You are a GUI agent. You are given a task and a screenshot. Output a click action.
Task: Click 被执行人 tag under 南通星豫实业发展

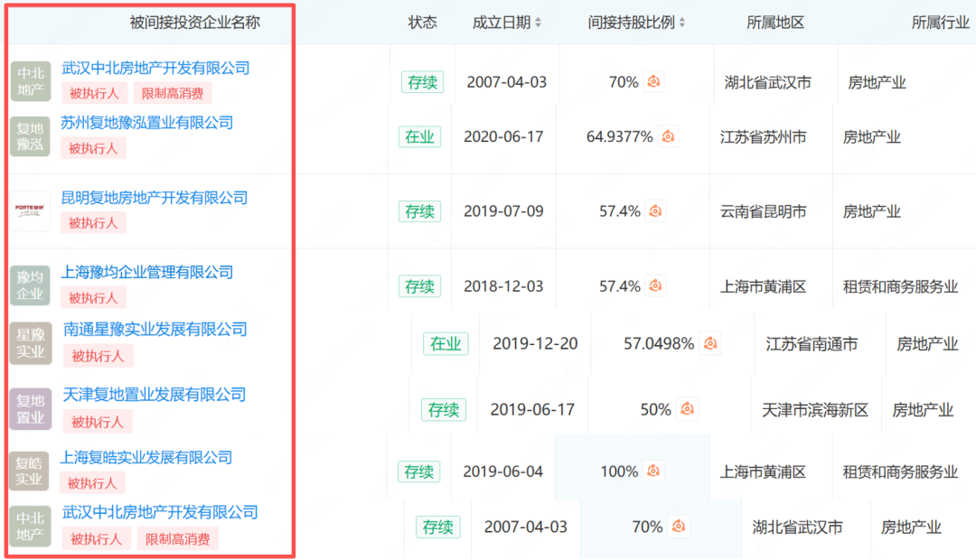coord(98,356)
